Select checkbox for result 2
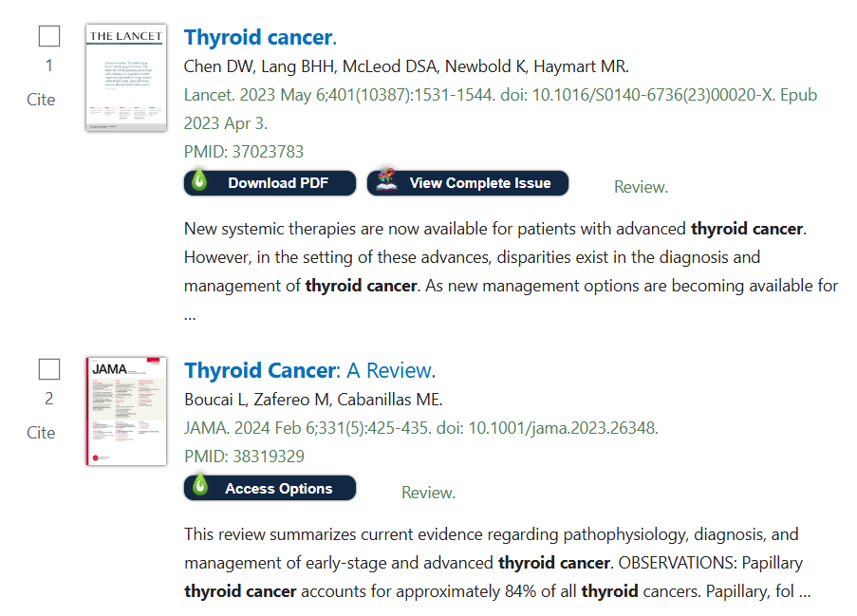 coord(49,369)
